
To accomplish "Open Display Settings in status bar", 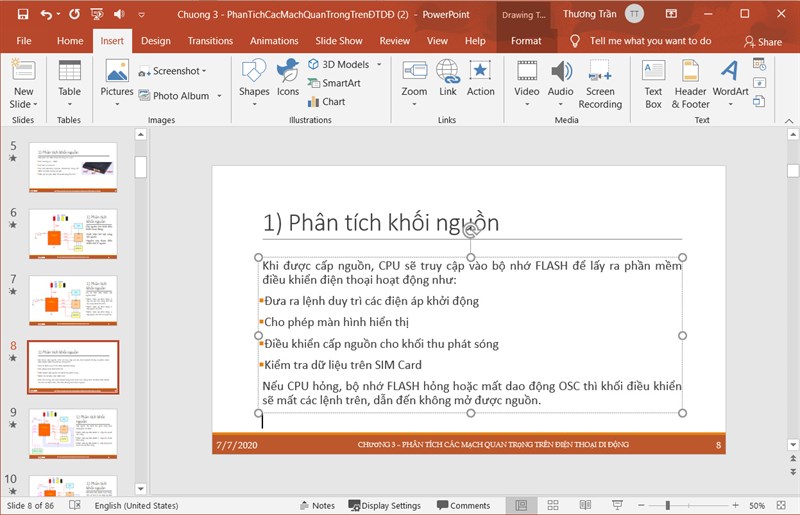I will click(x=384, y=506).
